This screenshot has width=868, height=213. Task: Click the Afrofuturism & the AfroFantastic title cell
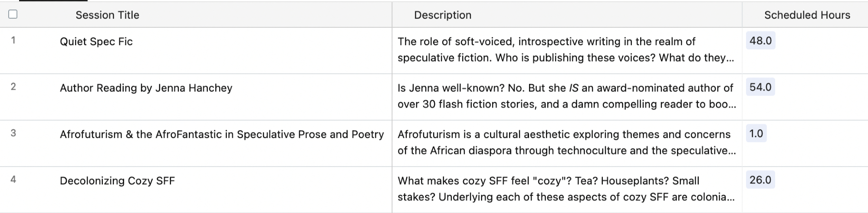pyautogui.click(x=222, y=134)
